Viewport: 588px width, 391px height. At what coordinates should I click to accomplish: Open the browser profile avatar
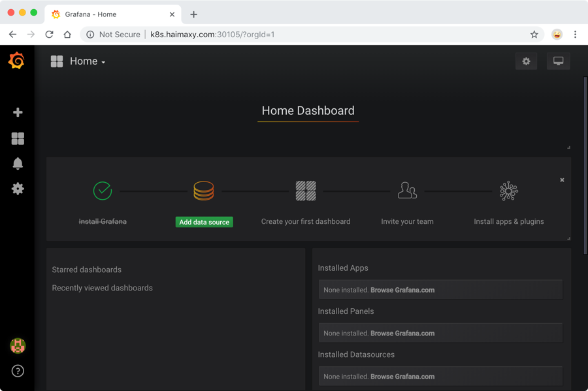coord(557,35)
